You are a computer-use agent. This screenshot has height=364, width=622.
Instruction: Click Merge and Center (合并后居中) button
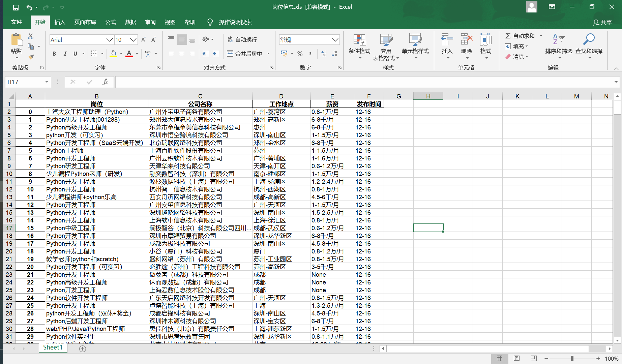tap(245, 54)
